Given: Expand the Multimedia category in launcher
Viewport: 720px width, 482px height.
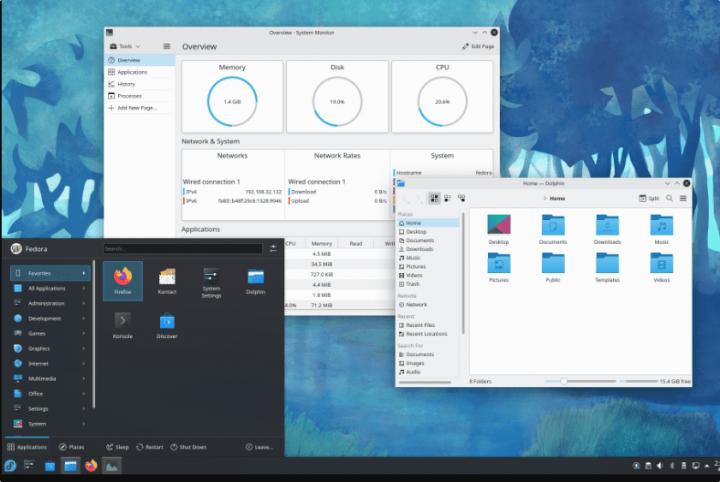Looking at the screenshot, I should click(48, 378).
